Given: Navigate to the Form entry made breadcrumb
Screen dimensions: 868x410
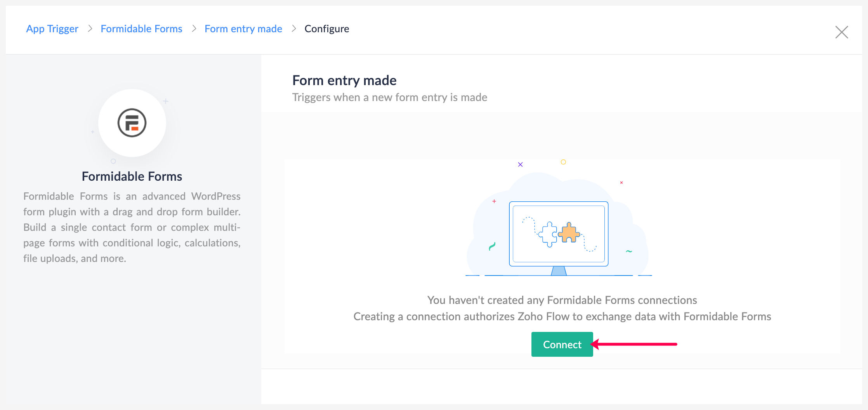Looking at the screenshot, I should tap(243, 29).
